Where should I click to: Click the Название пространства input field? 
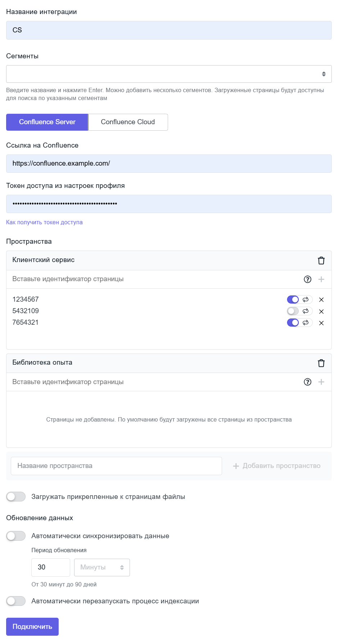[x=116, y=466]
